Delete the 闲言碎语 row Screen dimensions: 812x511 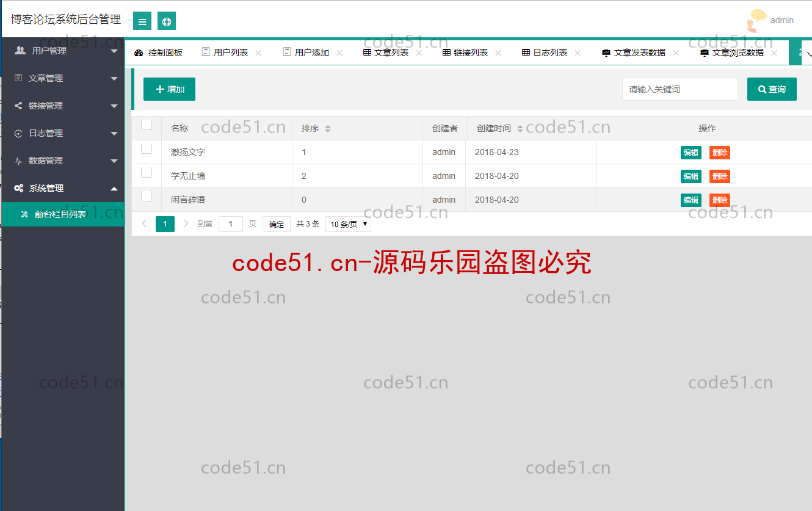coord(720,200)
